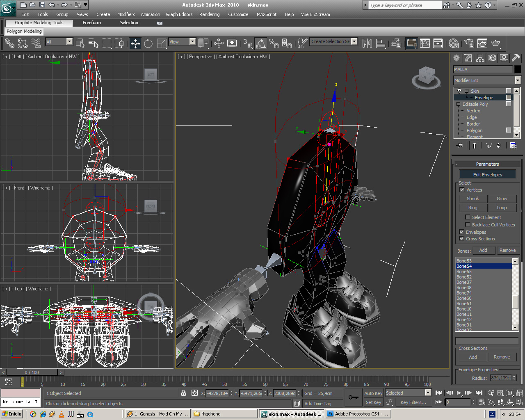This screenshot has width=525, height=420.
Task: Expand the Create Selection Set dropdown
Action: (354, 41)
